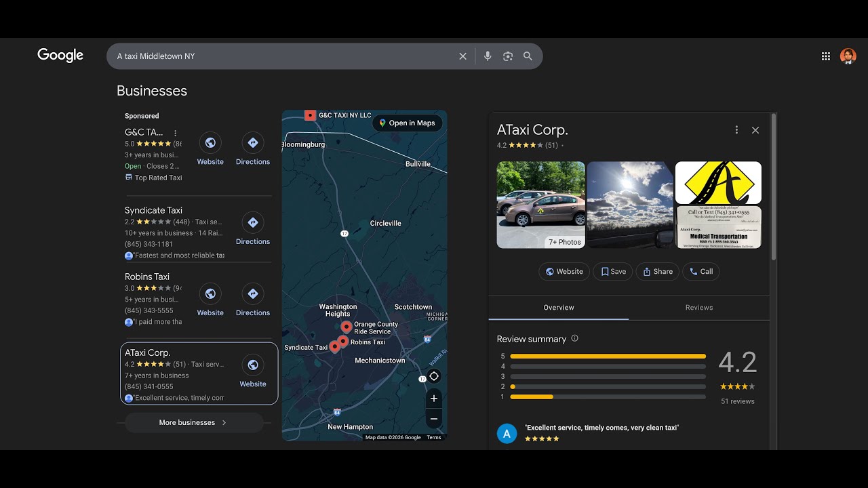Zoom in on the map
This screenshot has width=868, height=488.
click(x=434, y=398)
